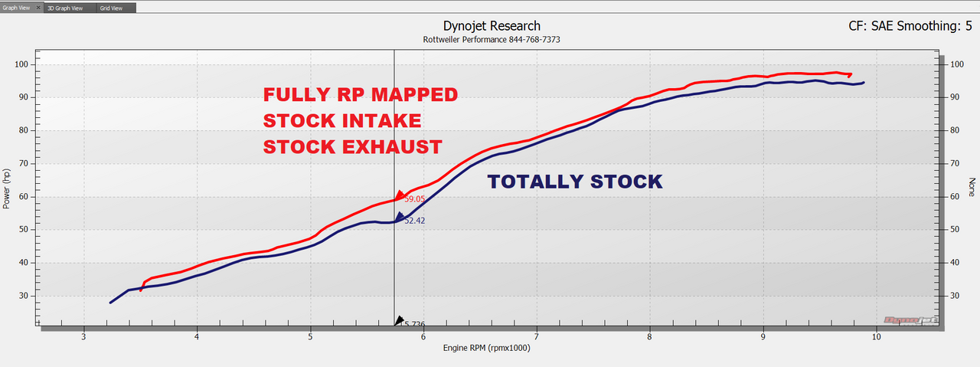Select the TOTALLY STOCK annotation text
980x367 pixels.
click(574, 182)
